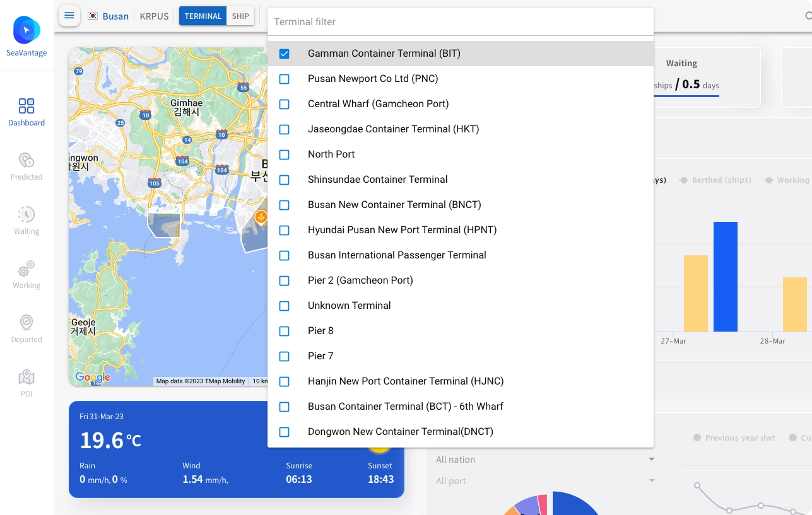Click the Google logo on the map
The width and height of the screenshot is (812, 515).
click(93, 378)
